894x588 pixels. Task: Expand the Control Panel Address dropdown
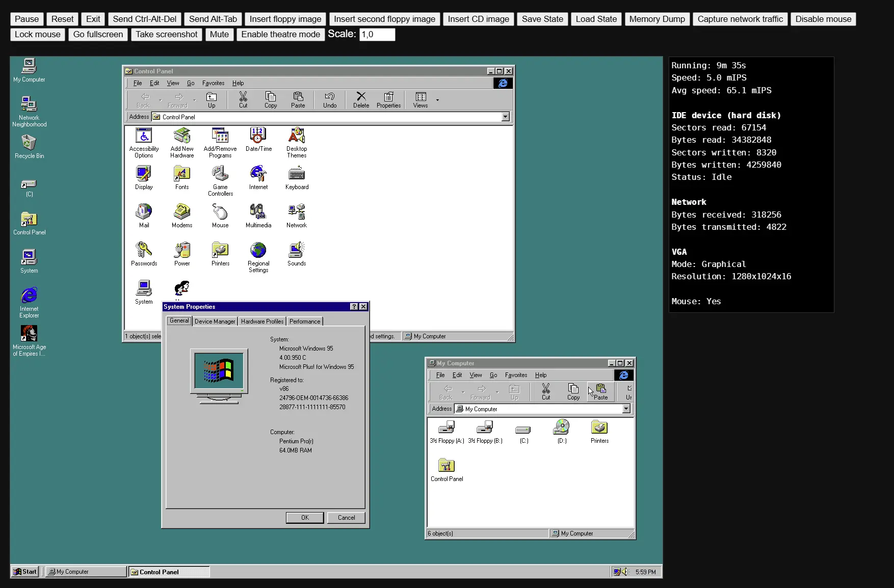(505, 117)
